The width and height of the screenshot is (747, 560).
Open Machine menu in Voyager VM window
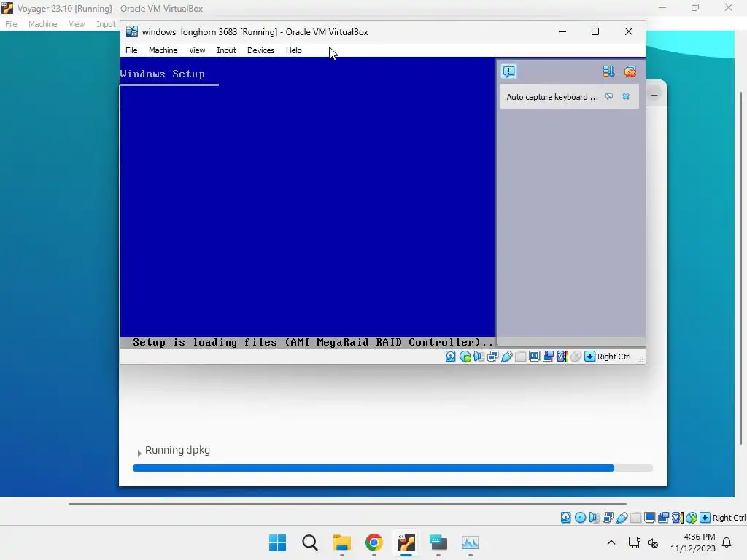pyautogui.click(x=43, y=24)
